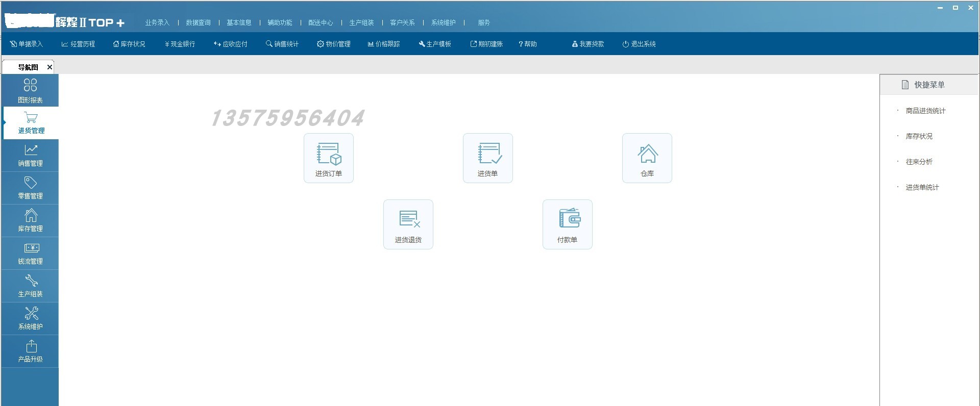Viewport: 980px width, 406px height.
Task: Click 退出系统 to exit
Action: [639, 44]
